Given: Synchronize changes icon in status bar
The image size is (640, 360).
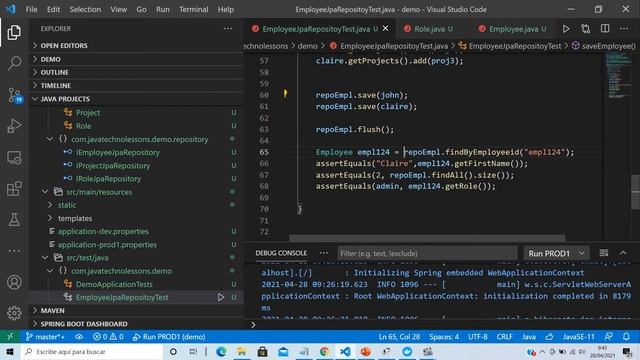Looking at the screenshot, I should click(79, 337).
